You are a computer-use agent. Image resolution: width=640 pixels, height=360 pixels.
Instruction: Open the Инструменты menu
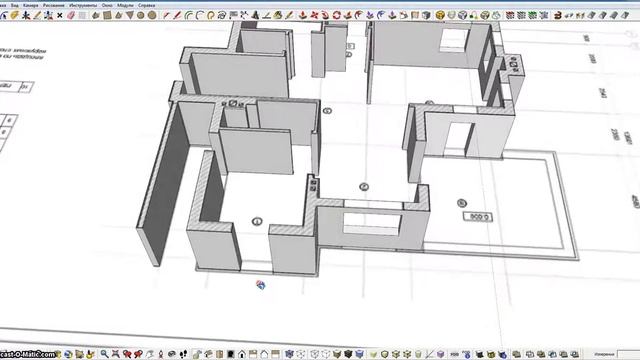(x=83, y=5)
